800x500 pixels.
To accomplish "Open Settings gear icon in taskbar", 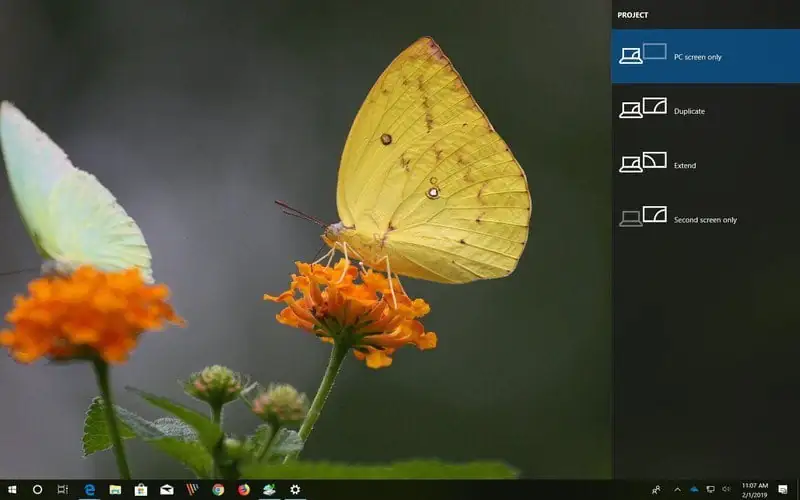I will click(295, 490).
